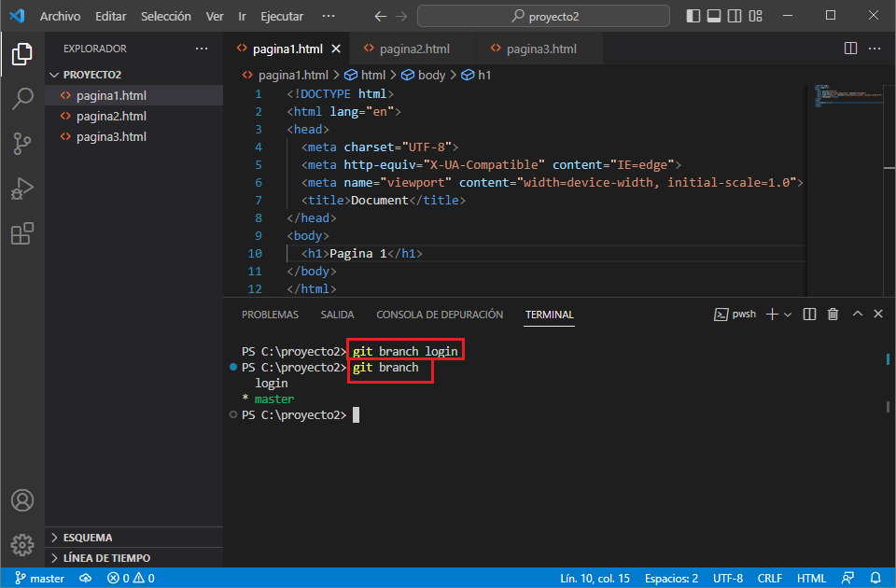
Task: Select encoding UTF-8 in status bar
Action: [728, 579]
